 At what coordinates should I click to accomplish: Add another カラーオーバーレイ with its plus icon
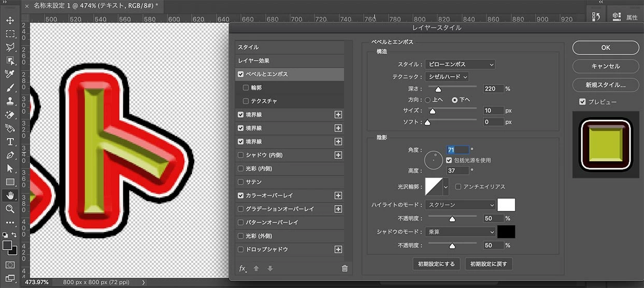(x=338, y=195)
